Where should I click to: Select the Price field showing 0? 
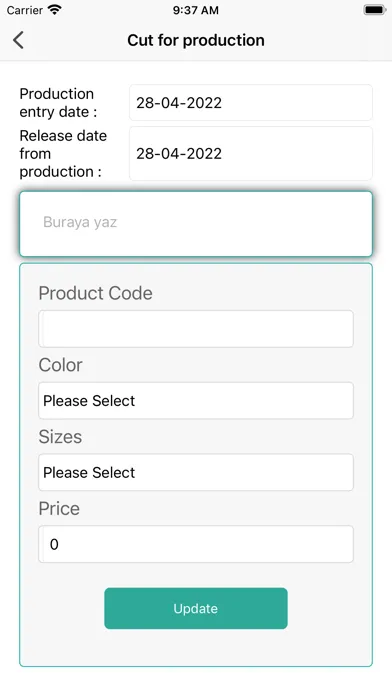(196, 544)
